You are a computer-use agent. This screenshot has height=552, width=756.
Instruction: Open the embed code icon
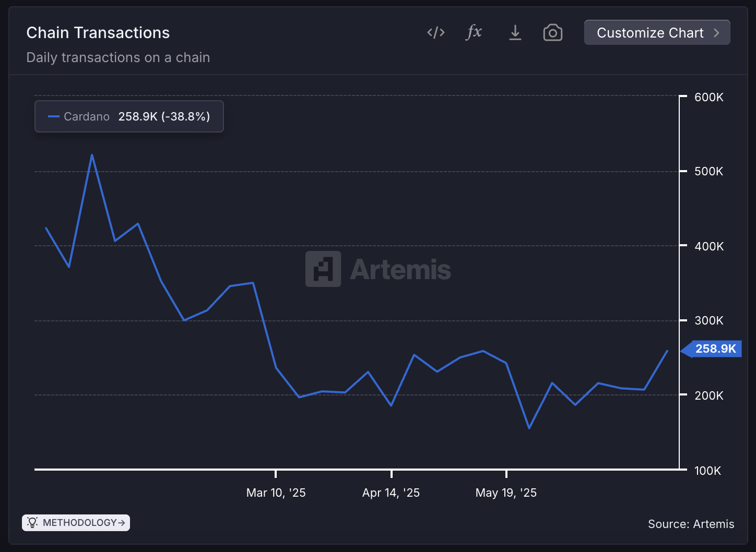pos(436,32)
